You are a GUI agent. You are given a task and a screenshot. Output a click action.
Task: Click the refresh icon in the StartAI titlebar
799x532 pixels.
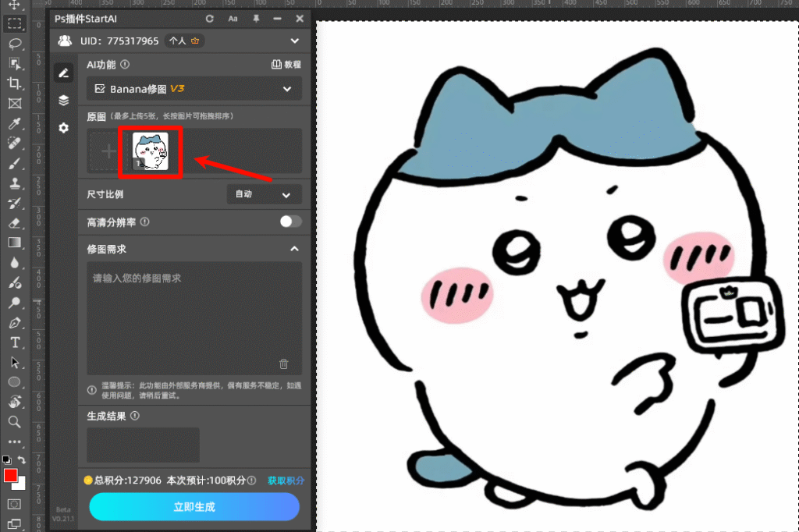(x=209, y=19)
